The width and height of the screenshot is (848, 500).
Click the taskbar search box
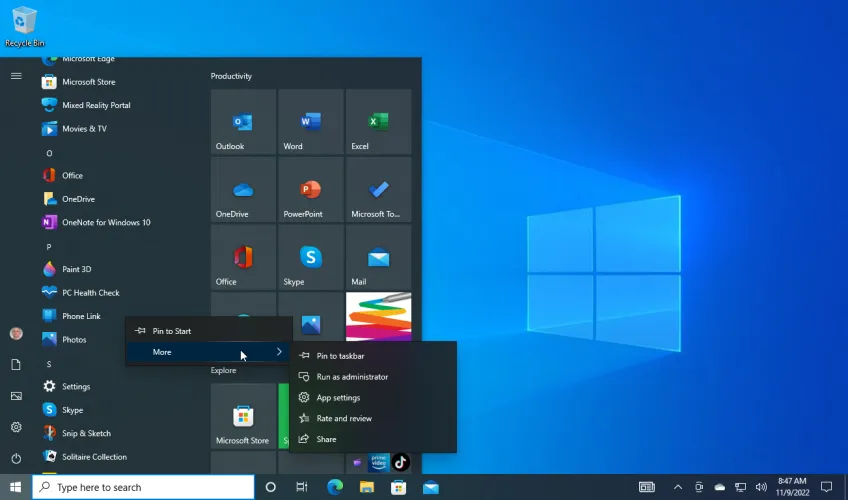144,487
